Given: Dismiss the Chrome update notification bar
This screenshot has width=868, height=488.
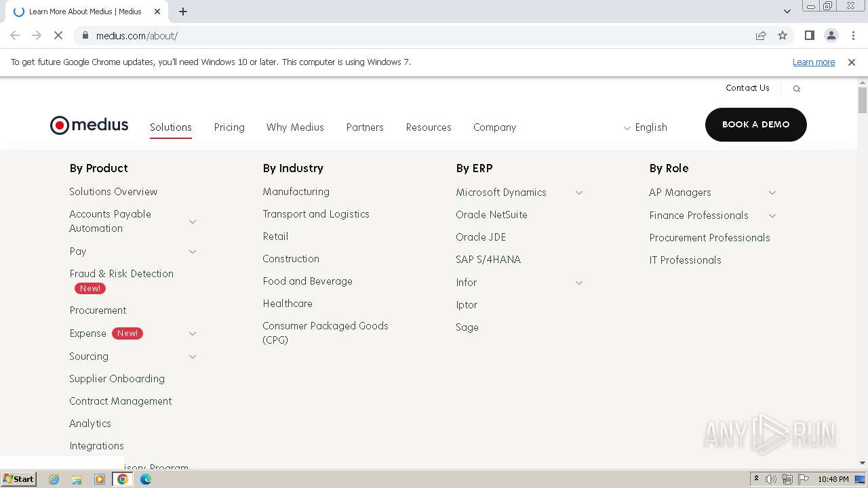Looking at the screenshot, I should pos(851,62).
